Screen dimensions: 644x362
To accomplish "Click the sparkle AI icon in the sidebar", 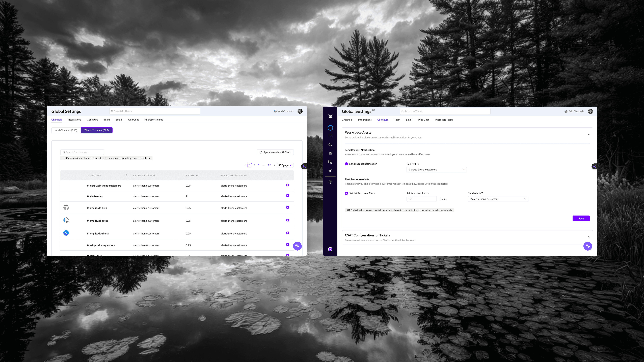I will point(330,171).
